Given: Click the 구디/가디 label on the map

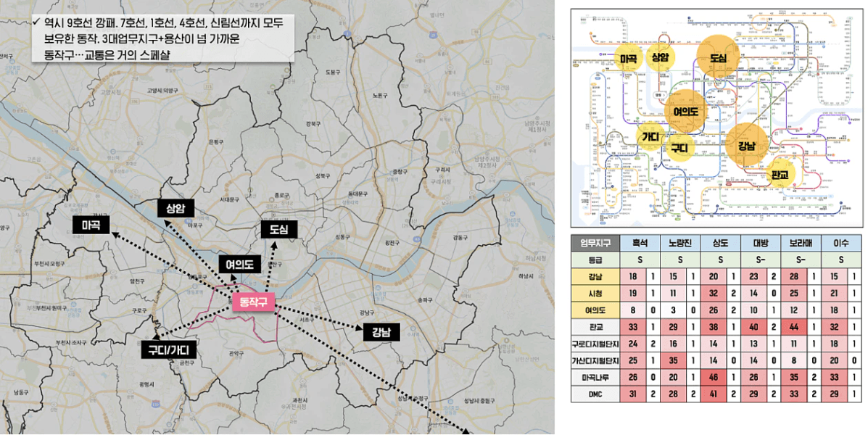Looking at the screenshot, I should 169,349.
